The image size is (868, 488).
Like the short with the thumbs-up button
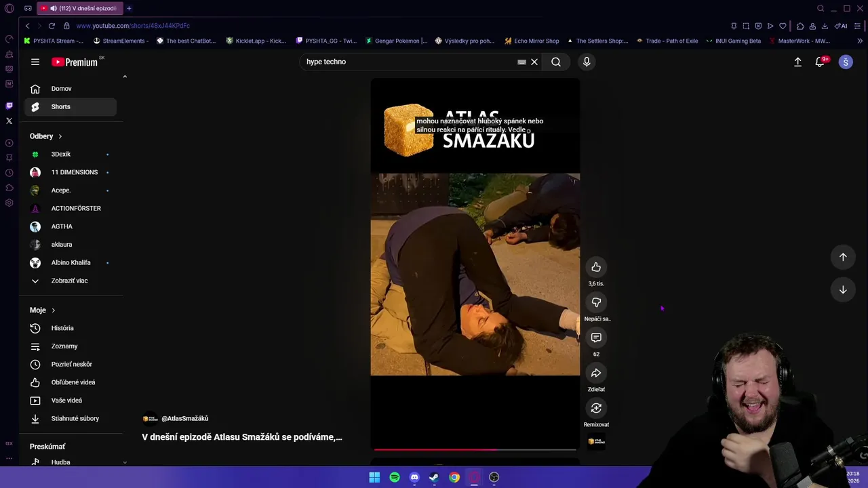click(596, 267)
